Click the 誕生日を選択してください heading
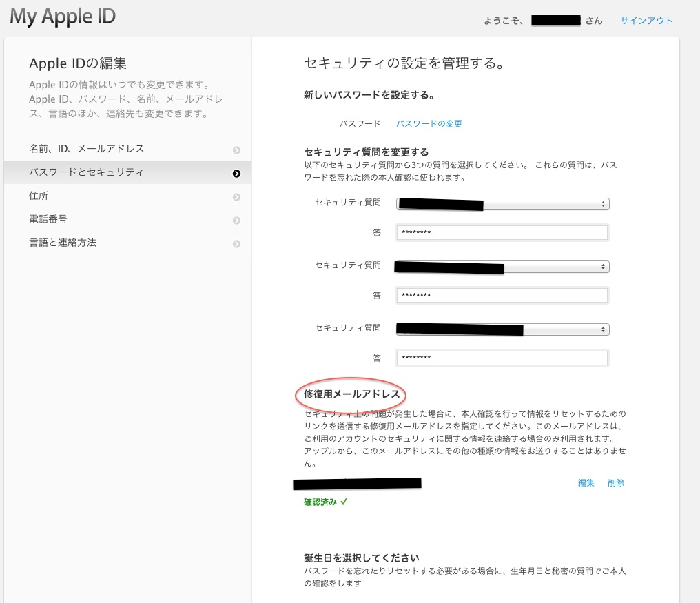The width and height of the screenshot is (700, 603). click(362, 558)
